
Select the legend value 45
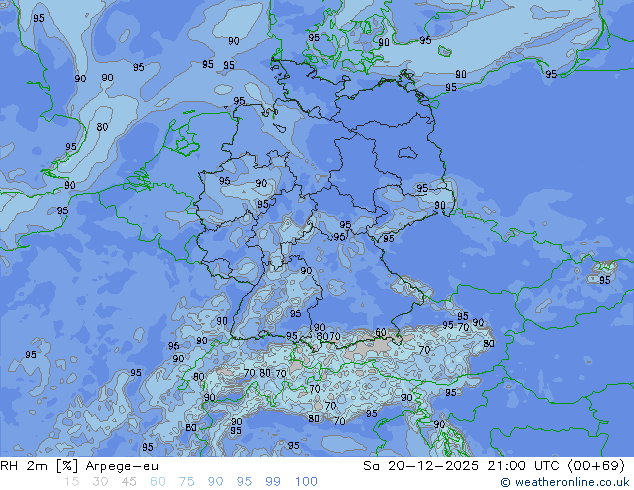pyautogui.click(x=129, y=482)
